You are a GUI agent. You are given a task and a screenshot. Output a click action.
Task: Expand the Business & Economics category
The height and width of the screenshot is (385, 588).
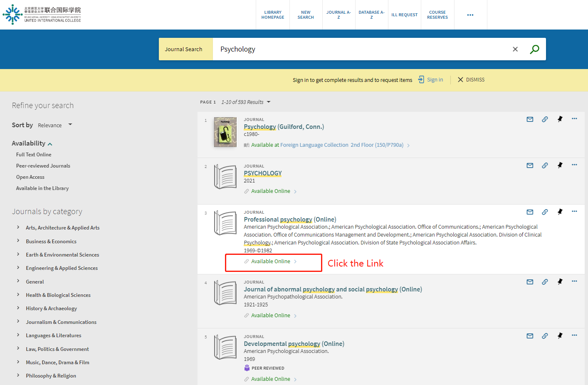51,241
